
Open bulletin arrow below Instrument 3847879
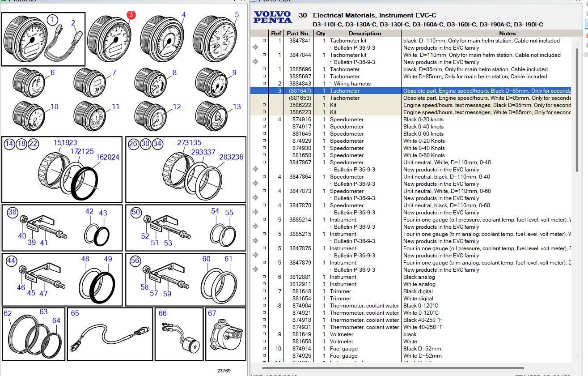point(255,269)
